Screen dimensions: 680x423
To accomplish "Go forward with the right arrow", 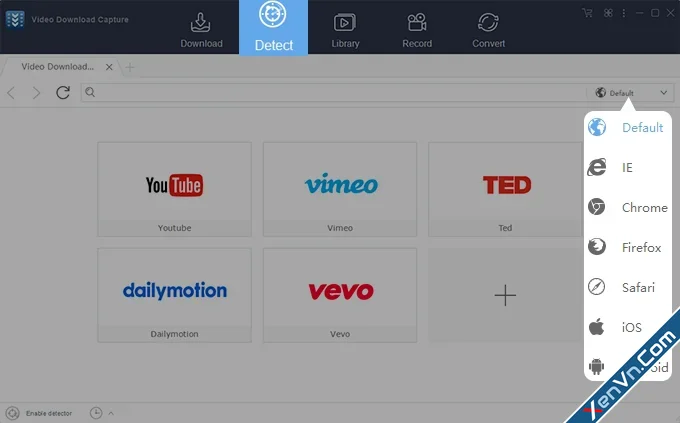I will pyautogui.click(x=37, y=92).
